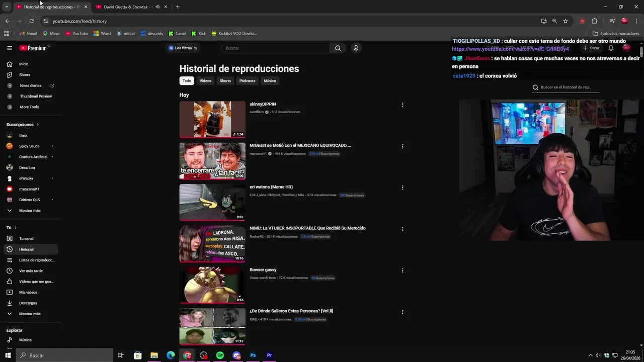Open Chrome extensions puzzle icon
Viewport: 644px width, 362px height.
click(595, 21)
